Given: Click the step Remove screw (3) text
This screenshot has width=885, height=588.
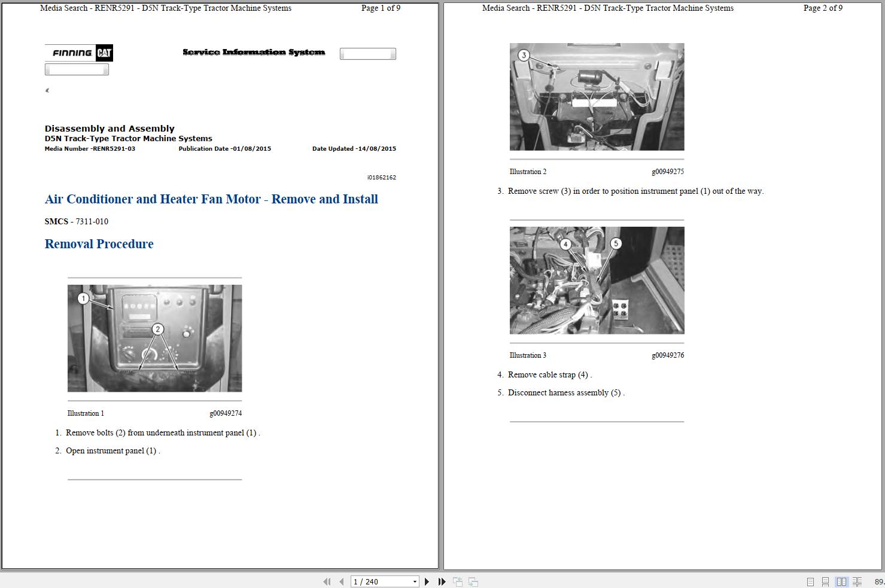Looking at the screenshot, I should tap(636, 191).
